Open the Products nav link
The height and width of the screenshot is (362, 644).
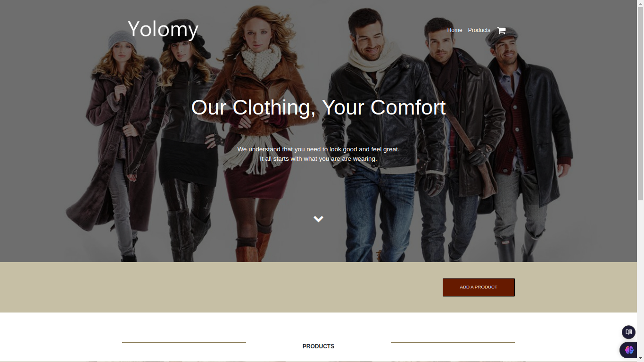click(479, 30)
